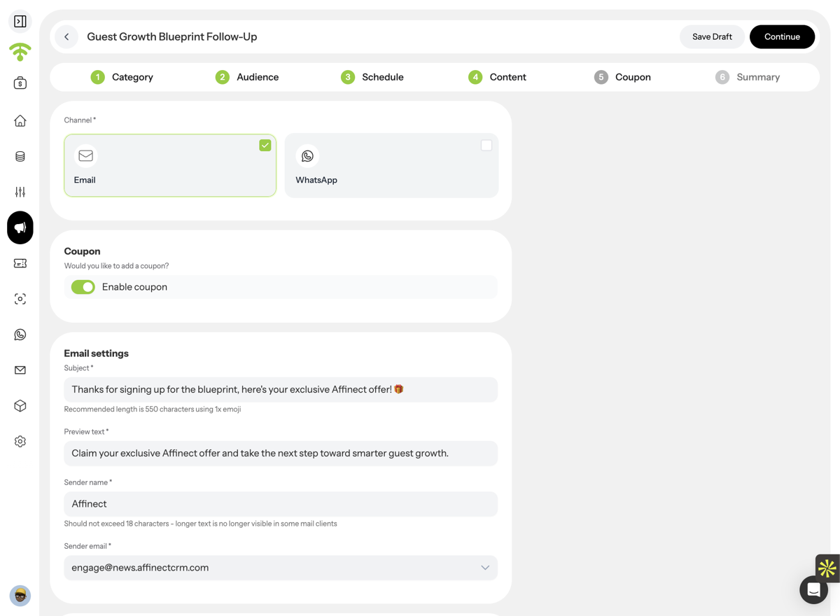Open the gear settings sidebar icon
The image size is (840, 616).
(x=20, y=442)
